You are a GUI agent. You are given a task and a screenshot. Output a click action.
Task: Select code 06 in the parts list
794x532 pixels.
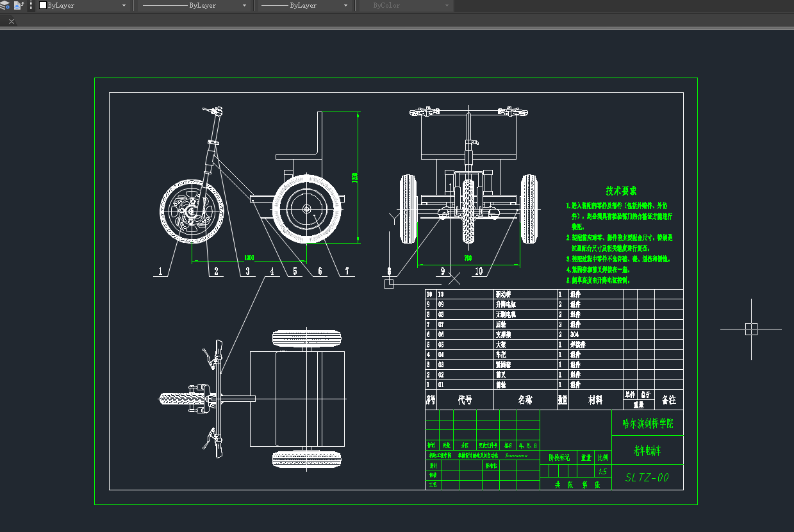click(441, 335)
